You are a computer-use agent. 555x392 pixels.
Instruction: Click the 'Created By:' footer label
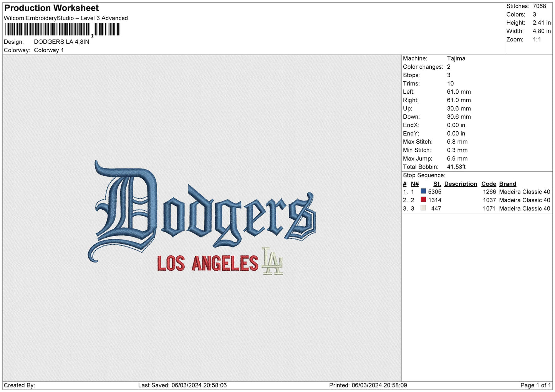(x=19, y=385)
